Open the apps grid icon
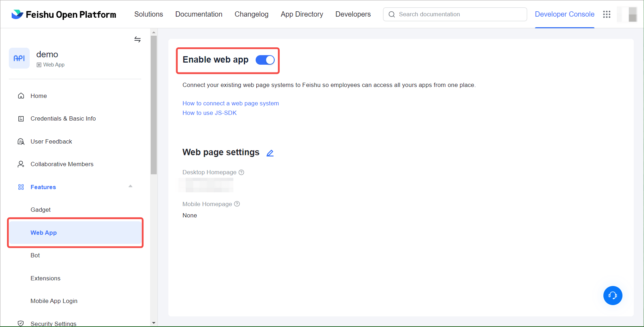Image resolution: width=644 pixels, height=327 pixels. coord(607,14)
